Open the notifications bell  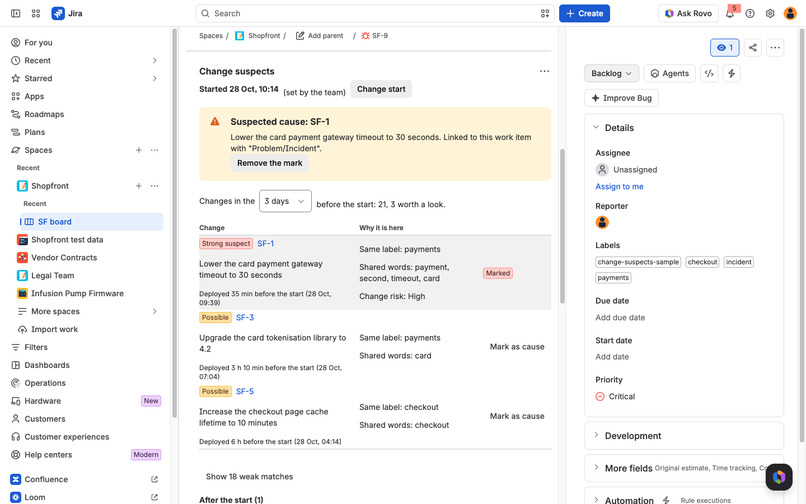(729, 13)
